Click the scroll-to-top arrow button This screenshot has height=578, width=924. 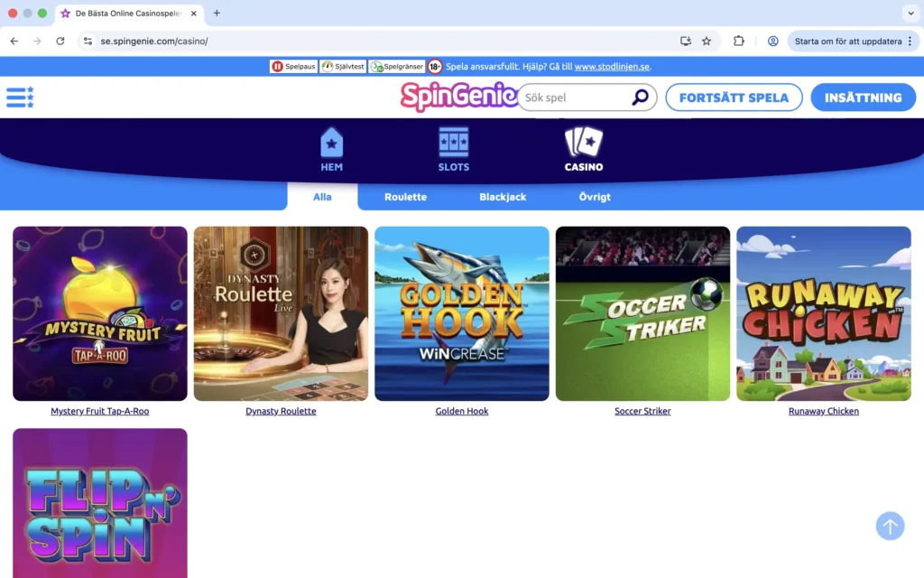tap(890, 526)
